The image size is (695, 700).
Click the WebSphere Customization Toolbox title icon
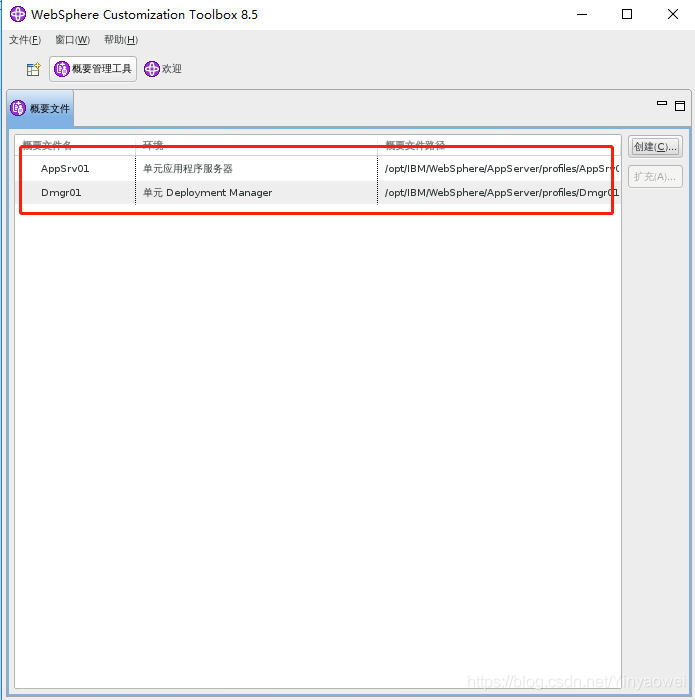coord(18,14)
